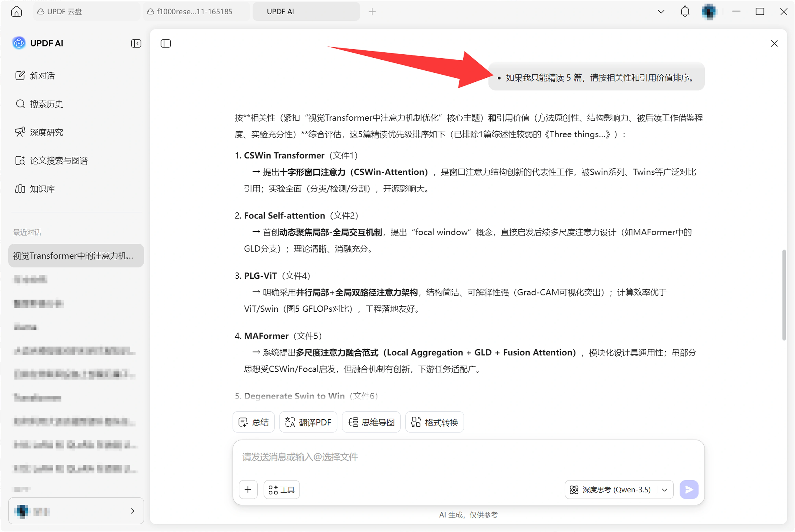Open 论文搜索与图谱
Viewport: 795px width, 532px height.
[76, 160]
